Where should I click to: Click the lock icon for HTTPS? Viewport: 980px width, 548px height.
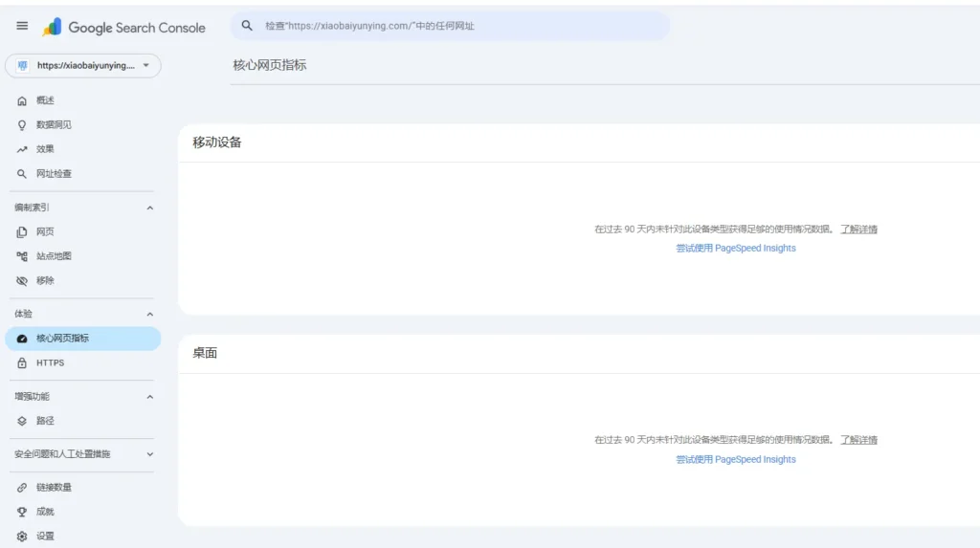point(22,363)
